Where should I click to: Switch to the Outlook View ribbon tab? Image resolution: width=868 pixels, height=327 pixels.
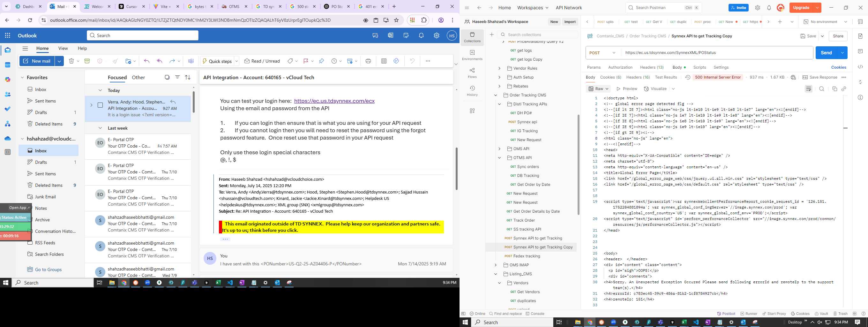(63, 48)
